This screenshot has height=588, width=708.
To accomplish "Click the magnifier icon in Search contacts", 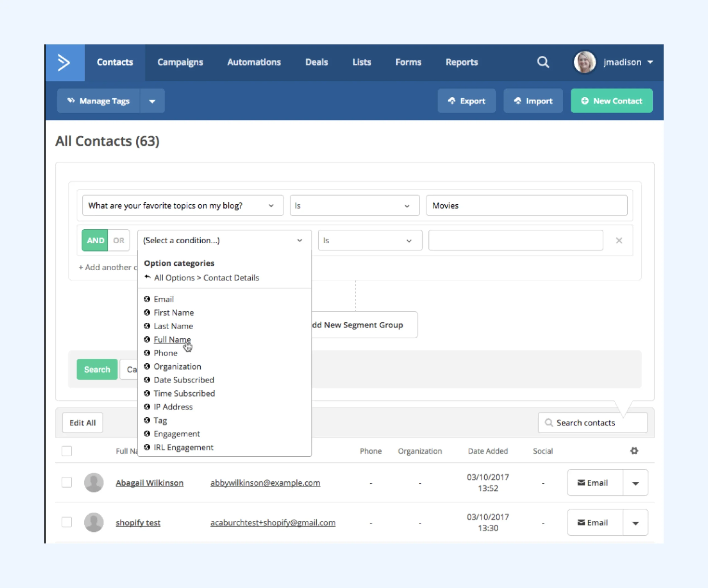I will click(x=549, y=423).
